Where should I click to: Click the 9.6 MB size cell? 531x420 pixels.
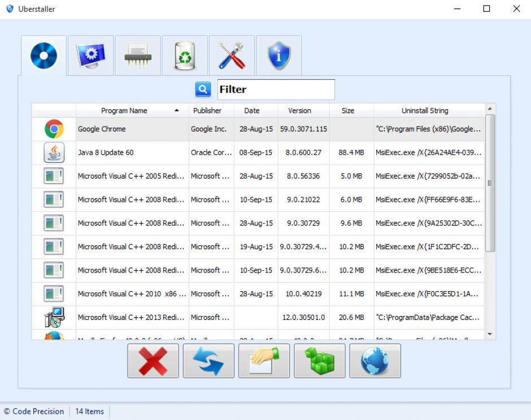(351, 223)
